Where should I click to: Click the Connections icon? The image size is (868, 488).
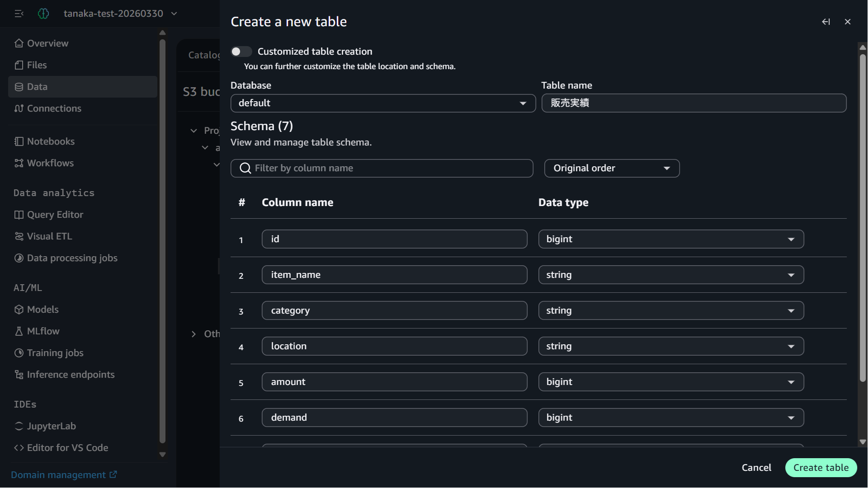19,108
